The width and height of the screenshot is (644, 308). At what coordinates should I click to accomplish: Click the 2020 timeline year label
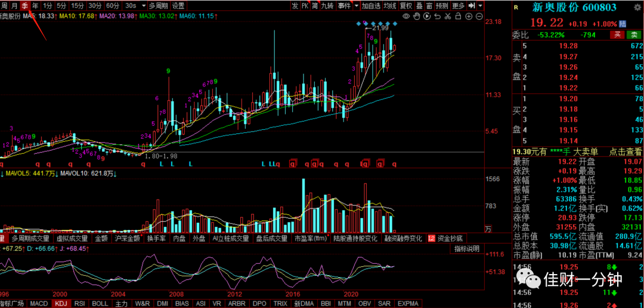point(351,294)
